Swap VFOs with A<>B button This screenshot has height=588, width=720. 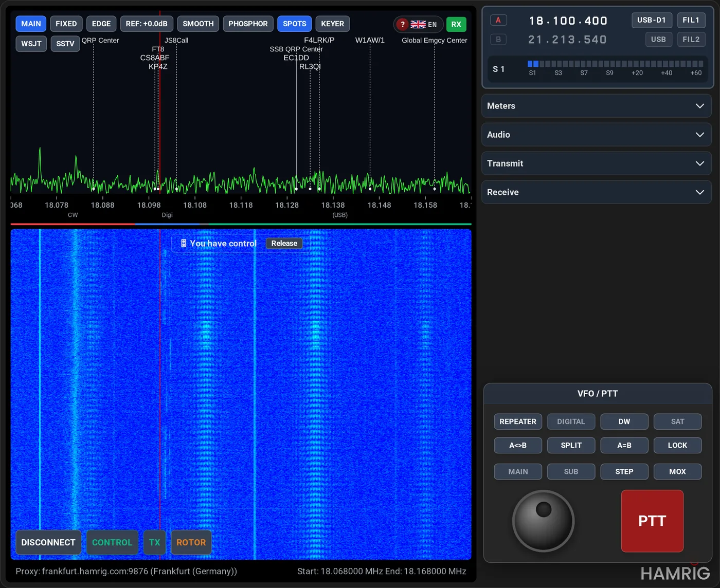tap(518, 445)
